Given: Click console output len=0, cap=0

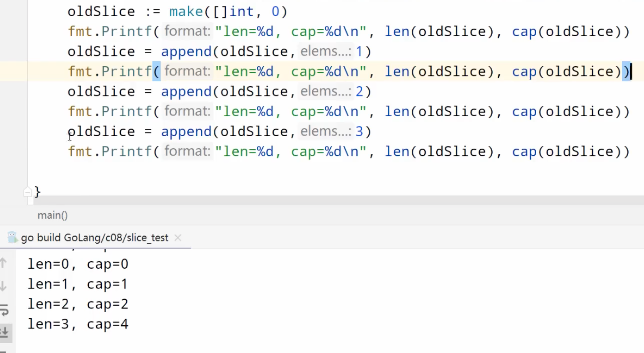Looking at the screenshot, I should point(78,264).
